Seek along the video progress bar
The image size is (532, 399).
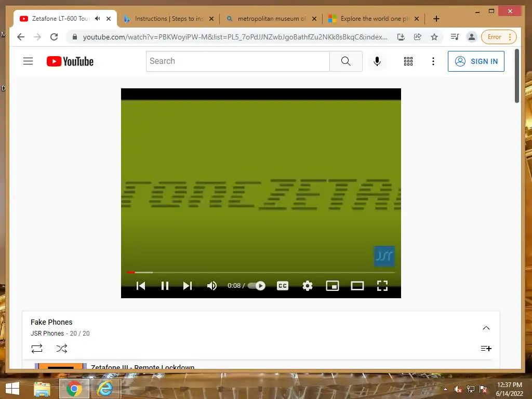[261, 272]
